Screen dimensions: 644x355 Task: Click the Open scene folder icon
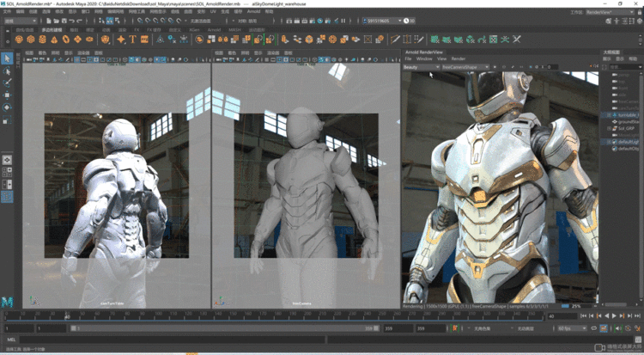click(x=57, y=21)
